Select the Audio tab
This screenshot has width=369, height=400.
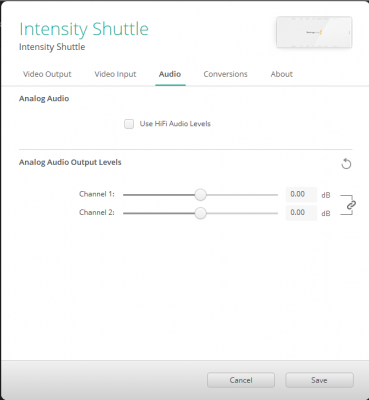[x=170, y=74]
